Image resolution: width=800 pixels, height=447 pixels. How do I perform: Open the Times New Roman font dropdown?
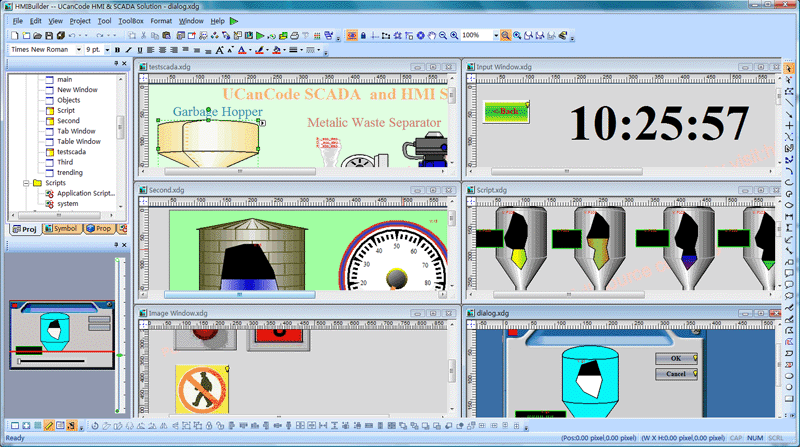[79, 49]
